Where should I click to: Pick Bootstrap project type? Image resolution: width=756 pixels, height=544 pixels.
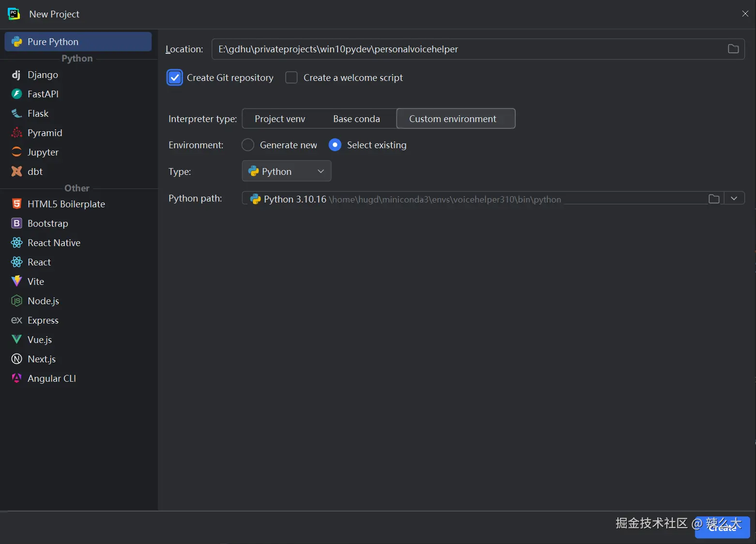pos(78,223)
